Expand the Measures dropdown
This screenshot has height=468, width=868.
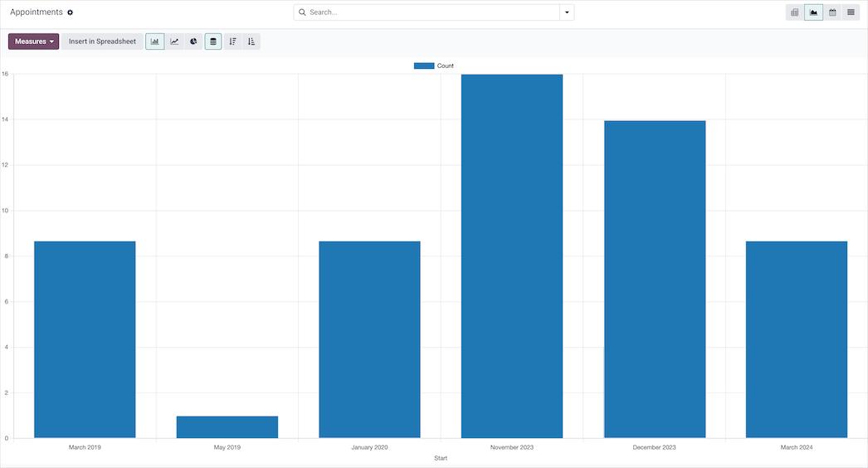tap(34, 41)
